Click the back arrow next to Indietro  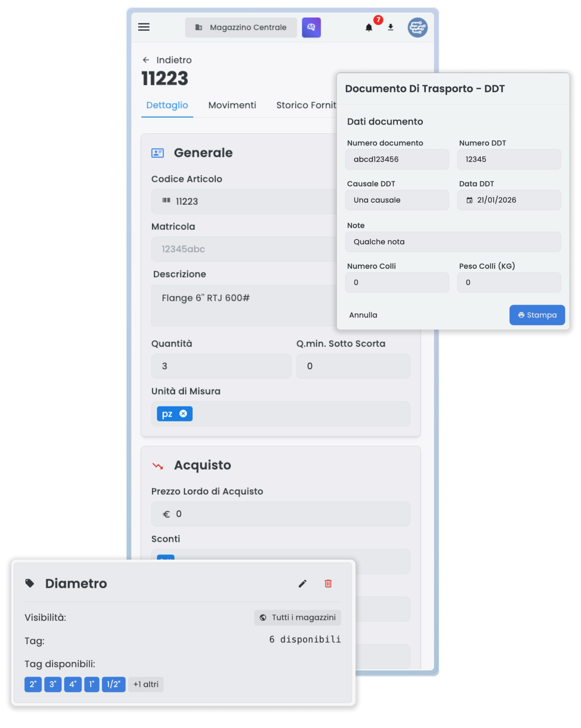pyautogui.click(x=145, y=59)
